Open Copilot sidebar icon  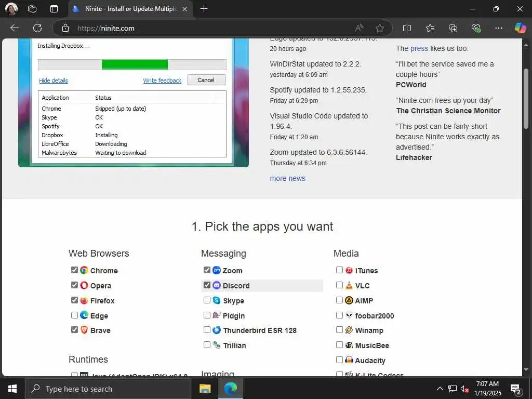pos(520,28)
